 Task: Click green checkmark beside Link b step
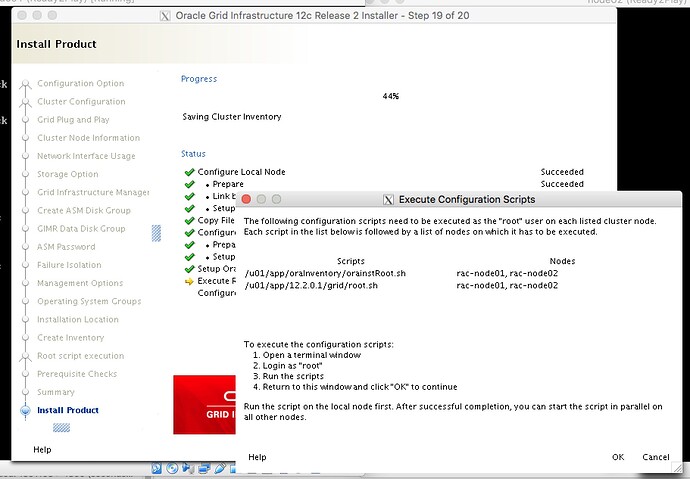tap(189, 196)
